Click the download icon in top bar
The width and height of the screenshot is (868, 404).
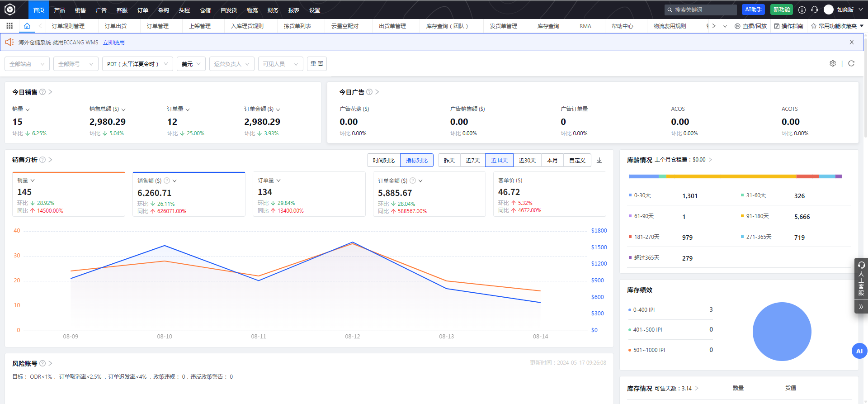click(802, 10)
